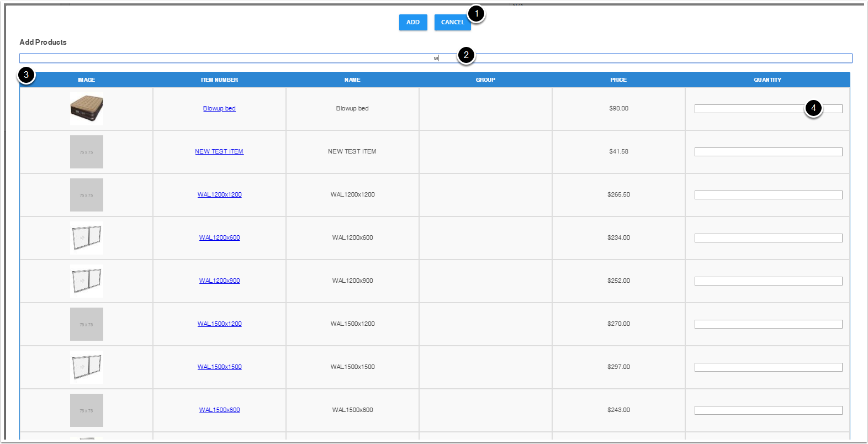Focus the Add Products search field
This screenshot has height=444, width=868.
[436, 58]
